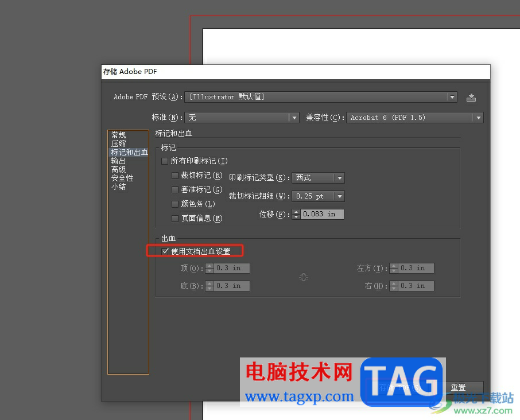
Task: Enable the 页面信息 checkbox
Action: point(175,219)
